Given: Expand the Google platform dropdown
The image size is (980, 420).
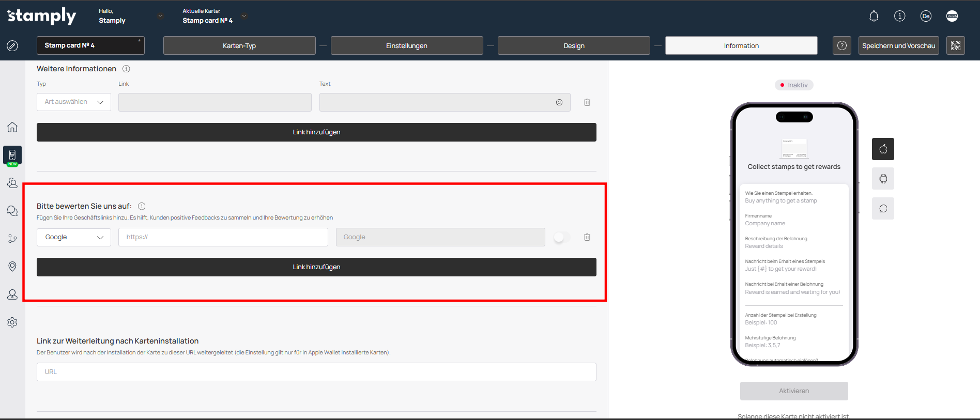Looking at the screenshot, I should click(74, 237).
